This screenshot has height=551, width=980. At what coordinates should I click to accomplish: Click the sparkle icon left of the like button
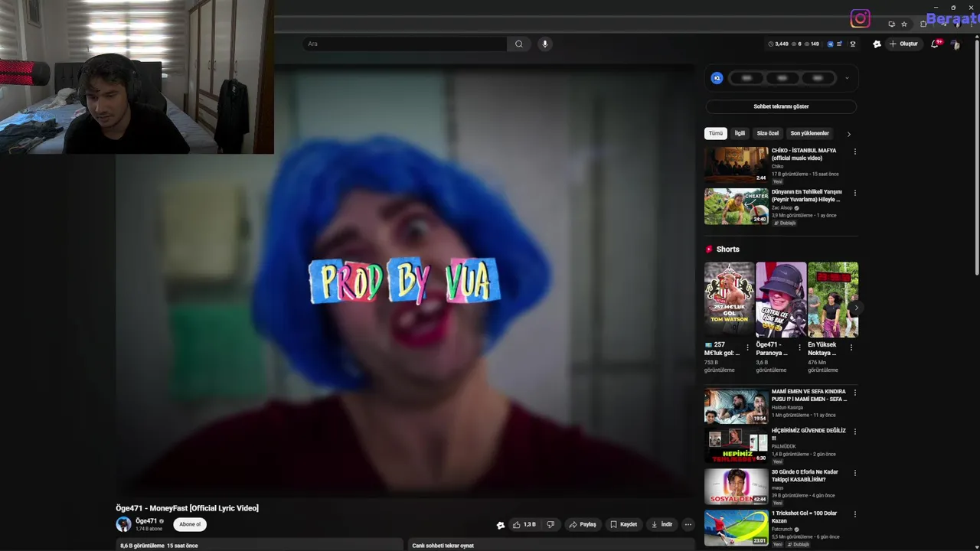pos(501,525)
